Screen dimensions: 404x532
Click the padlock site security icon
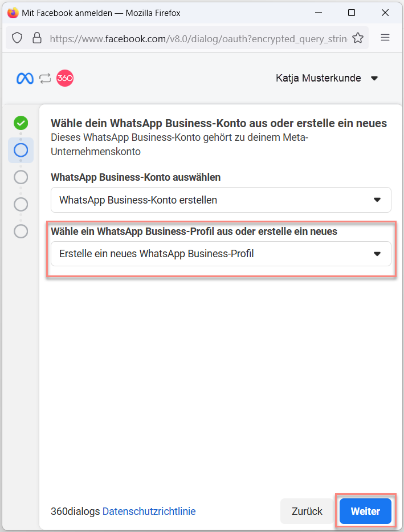pyautogui.click(x=37, y=38)
